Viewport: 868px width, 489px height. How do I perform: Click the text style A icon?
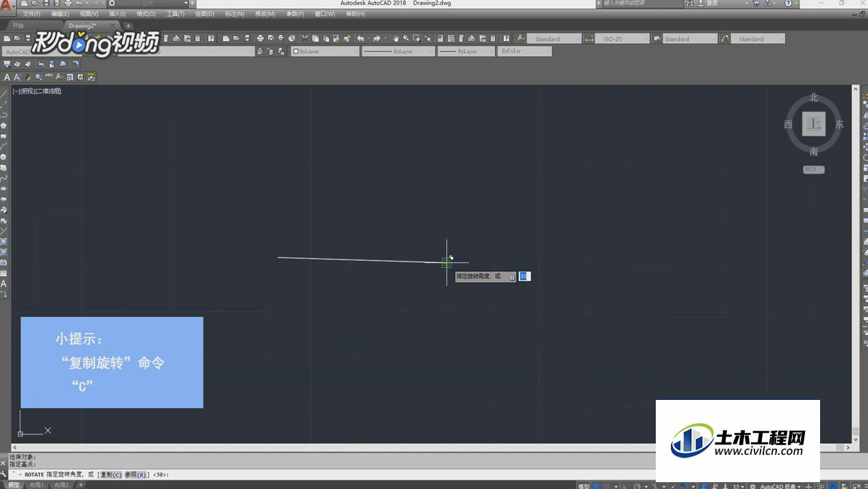520,38
